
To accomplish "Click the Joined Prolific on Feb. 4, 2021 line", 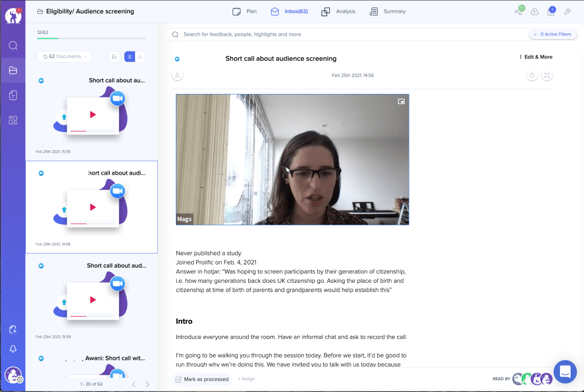I will tap(216, 262).
